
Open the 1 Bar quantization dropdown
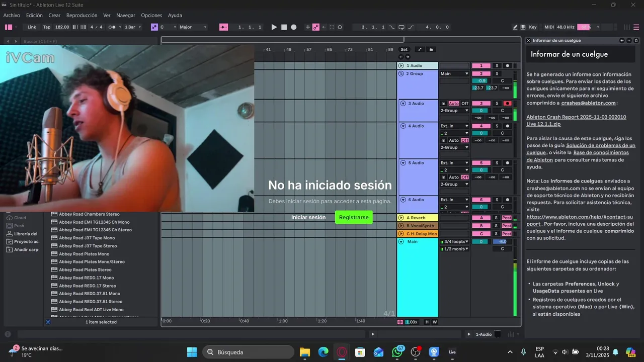133,27
